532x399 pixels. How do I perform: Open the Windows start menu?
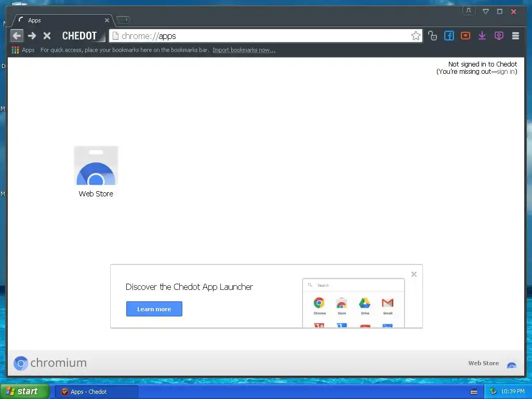(25, 391)
